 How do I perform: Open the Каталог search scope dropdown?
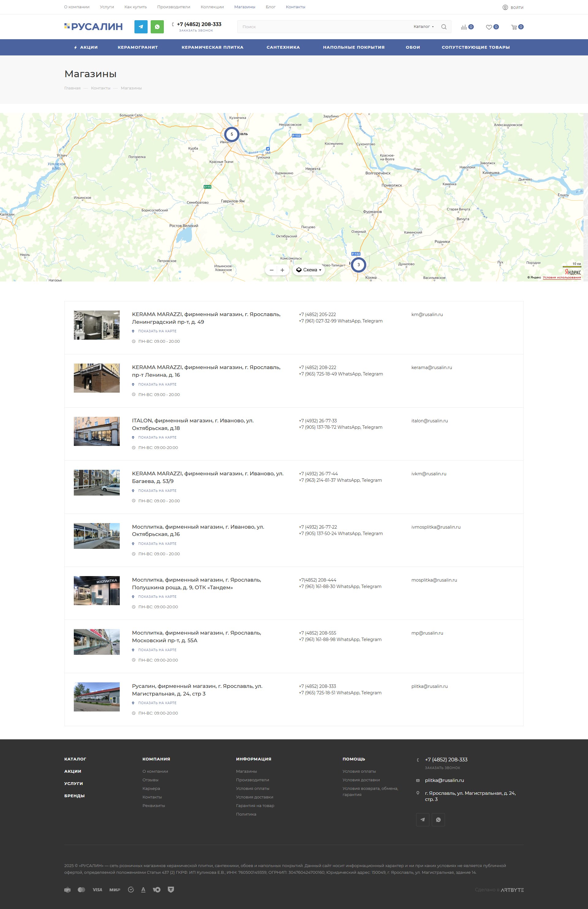coord(423,27)
